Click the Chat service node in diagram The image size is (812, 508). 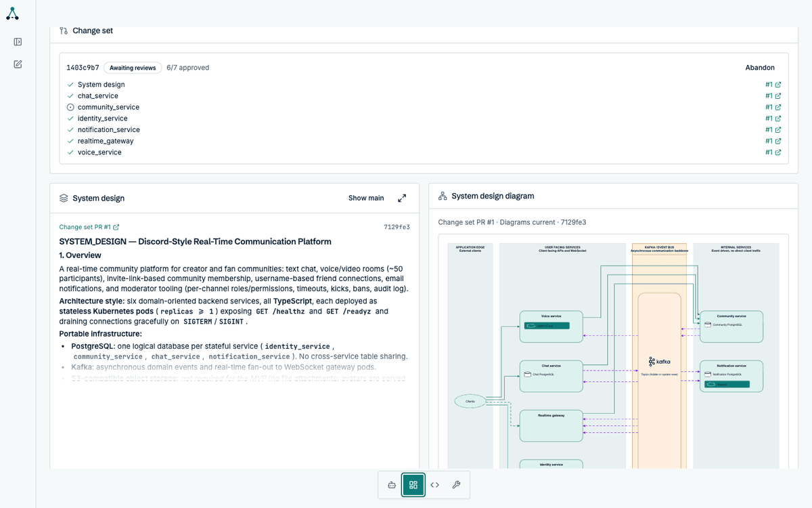551,376
